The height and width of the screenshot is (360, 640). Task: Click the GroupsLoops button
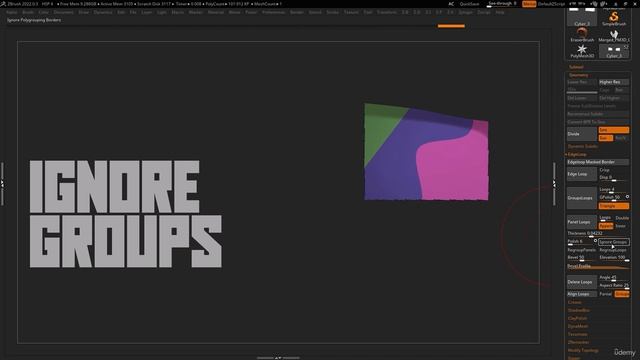[x=582, y=198]
